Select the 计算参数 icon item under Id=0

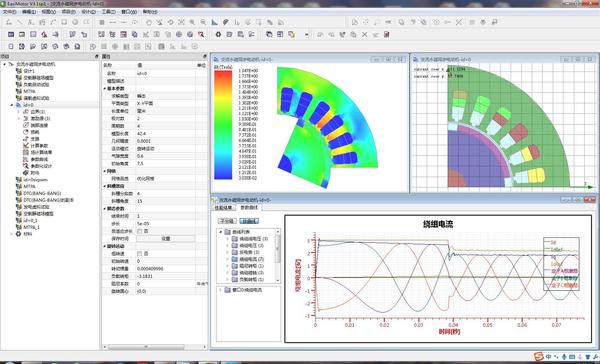pos(26,145)
